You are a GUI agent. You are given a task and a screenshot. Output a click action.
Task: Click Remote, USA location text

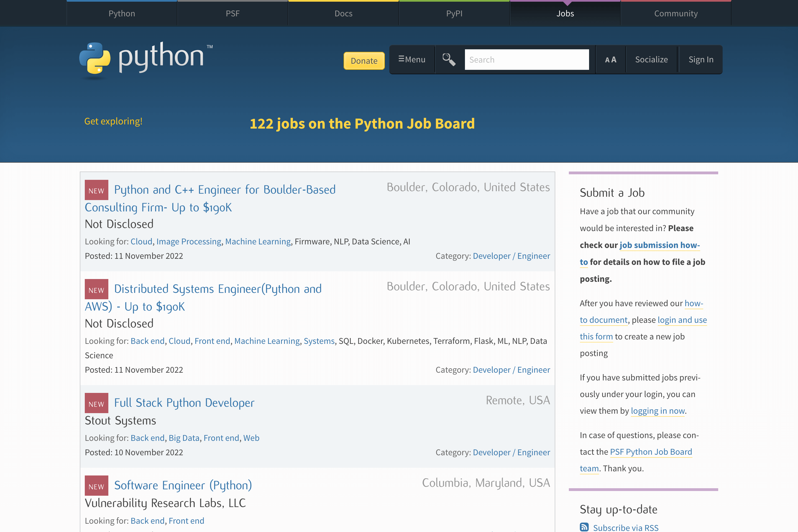click(x=518, y=400)
